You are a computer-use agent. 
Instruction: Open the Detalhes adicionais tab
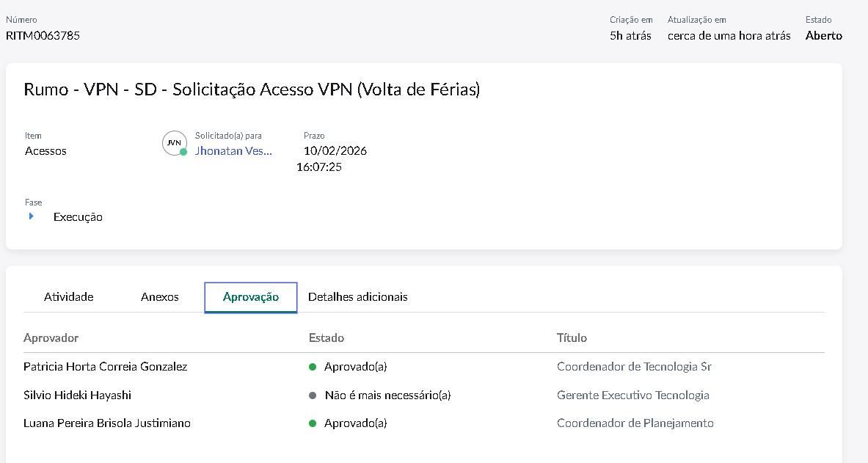(358, 297)
